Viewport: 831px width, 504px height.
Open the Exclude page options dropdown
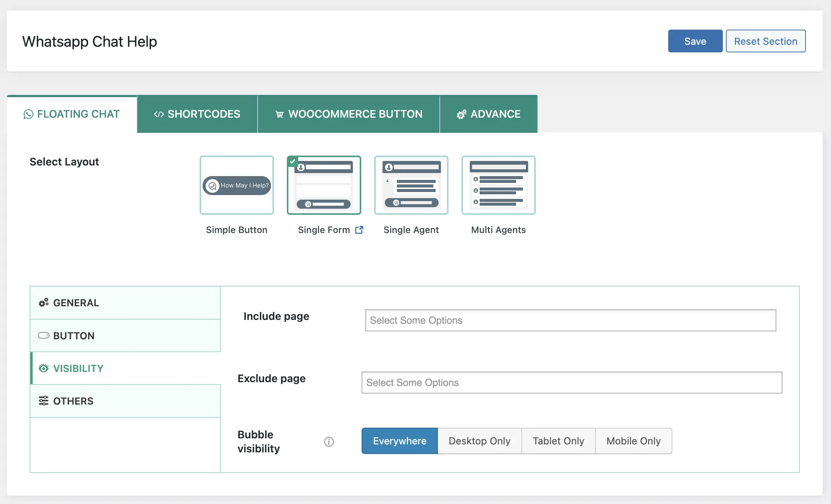tap(572, 383)
